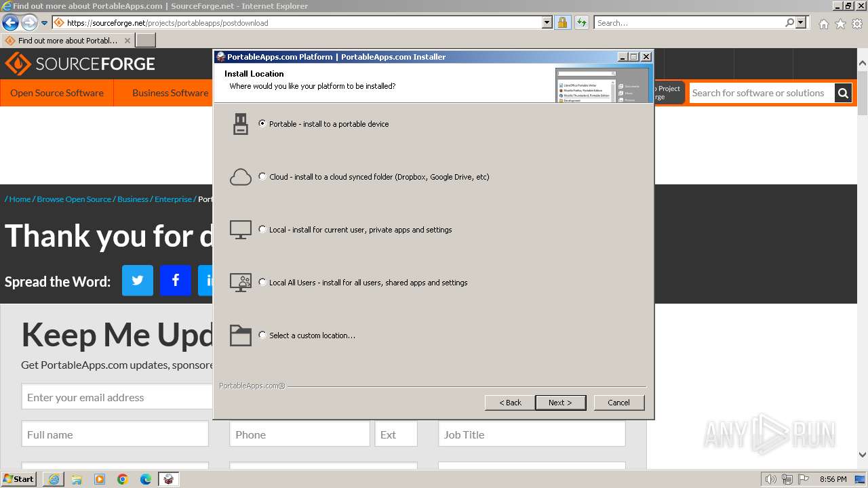The width and height of the screenshot is (868, 488).
Task: Click the Ext field
Action: 396,434
